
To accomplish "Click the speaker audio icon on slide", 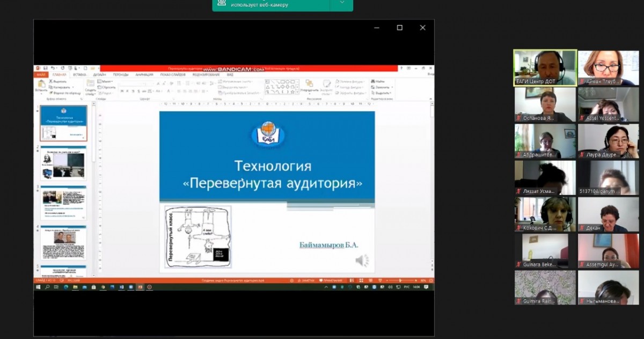I will pyautogui.click(x=362, y=261).
